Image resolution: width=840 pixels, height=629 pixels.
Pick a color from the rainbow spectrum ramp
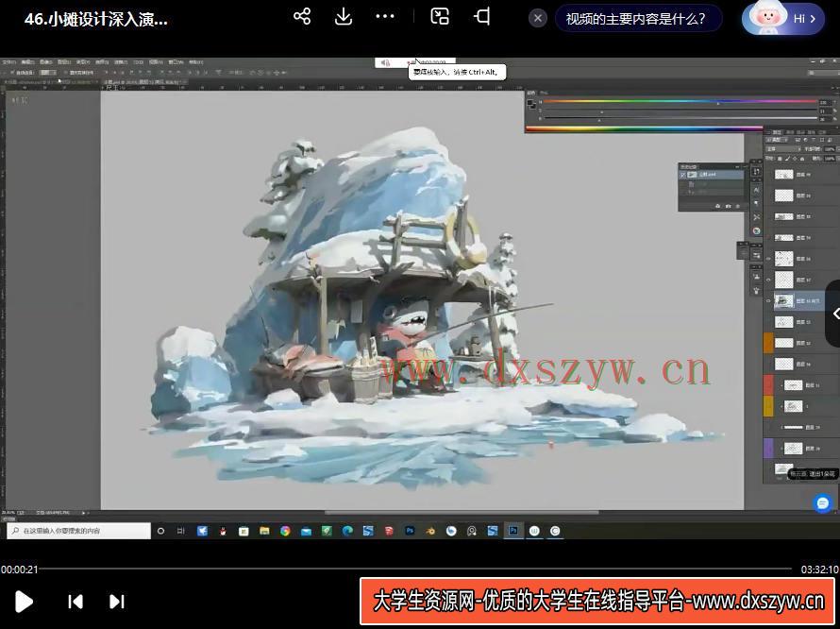click(x=644, y=128)
